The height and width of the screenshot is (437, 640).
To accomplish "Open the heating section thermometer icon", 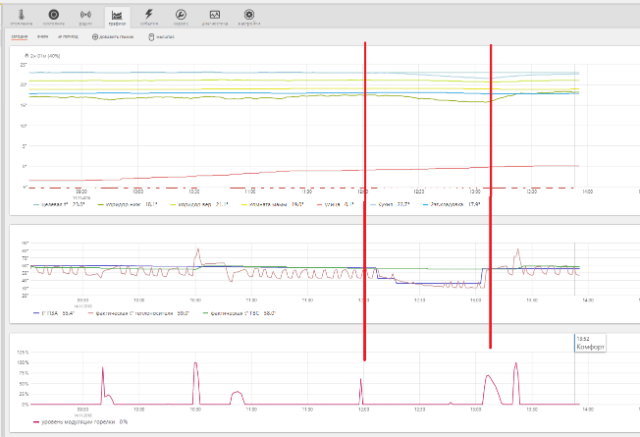I will [21, 17].
